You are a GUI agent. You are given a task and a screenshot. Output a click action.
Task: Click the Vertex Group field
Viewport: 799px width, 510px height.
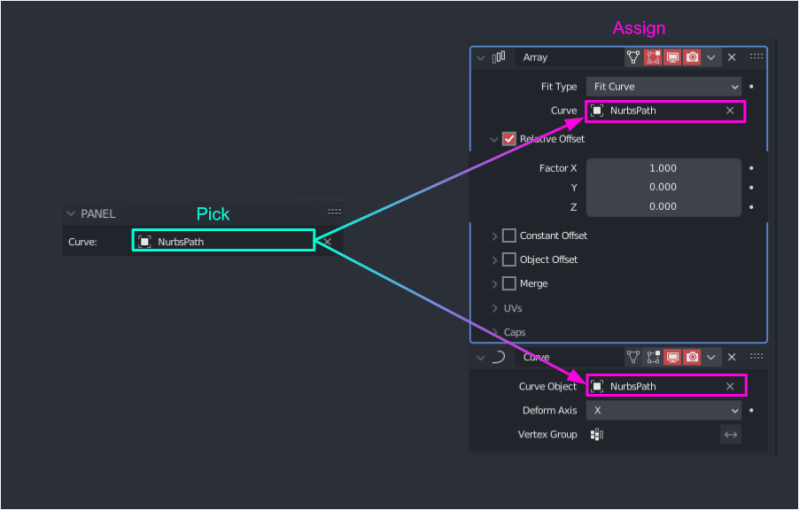pos(652,435)
